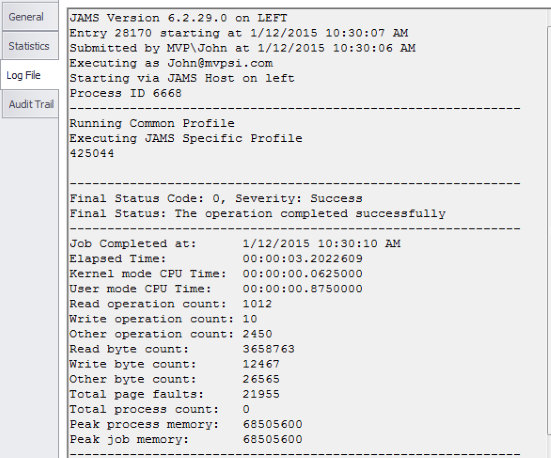Switch to the General tab
Viewport: 551px width, 458px height.
(x=30, y=17)
